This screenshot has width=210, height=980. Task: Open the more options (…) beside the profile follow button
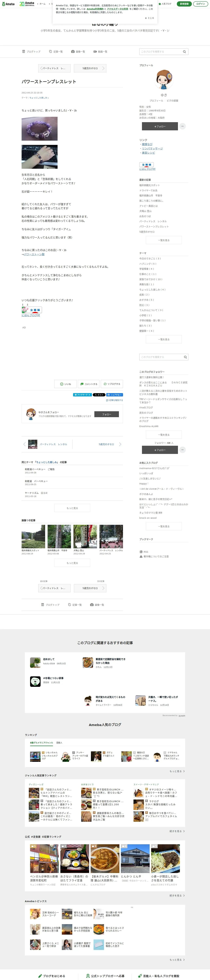183,126
